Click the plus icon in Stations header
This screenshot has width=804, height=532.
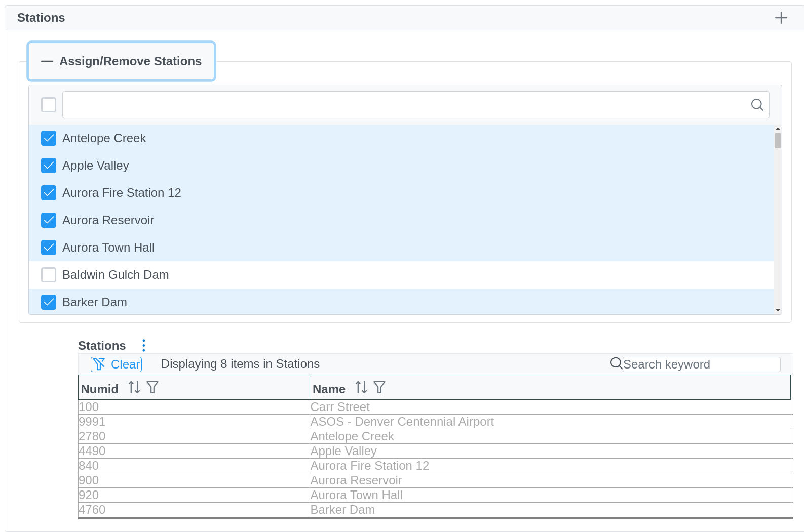coord(781,18)
